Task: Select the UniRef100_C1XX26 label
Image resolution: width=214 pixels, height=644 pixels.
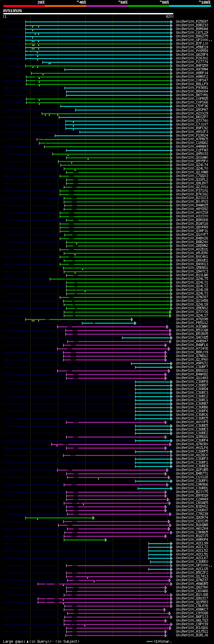Action: (x=192, y=477)
